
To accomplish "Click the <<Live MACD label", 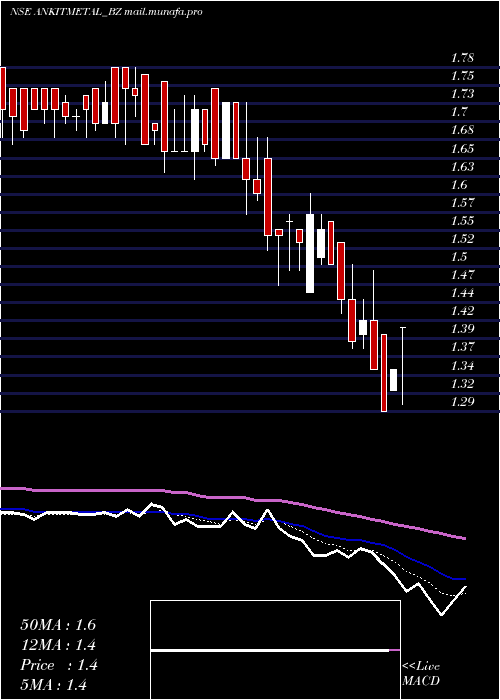I will 421,673.
